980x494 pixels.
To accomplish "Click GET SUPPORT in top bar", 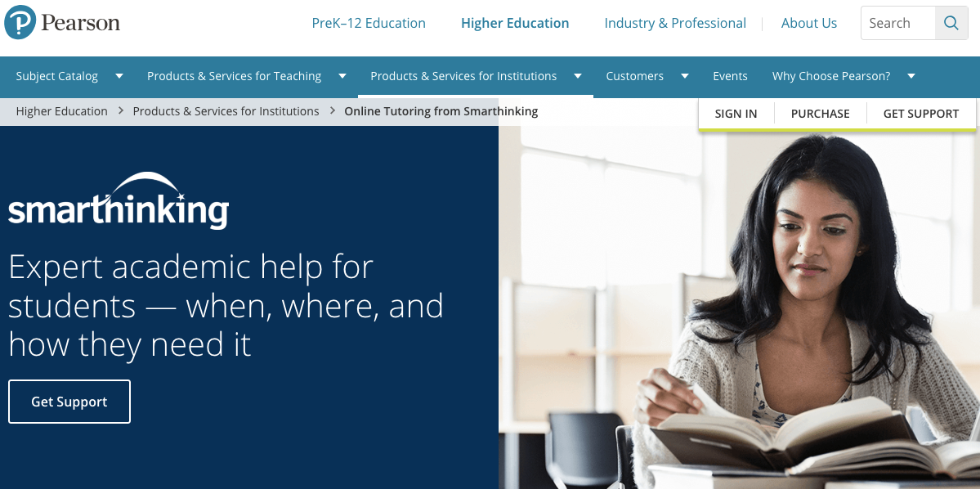I will point(920,114).
